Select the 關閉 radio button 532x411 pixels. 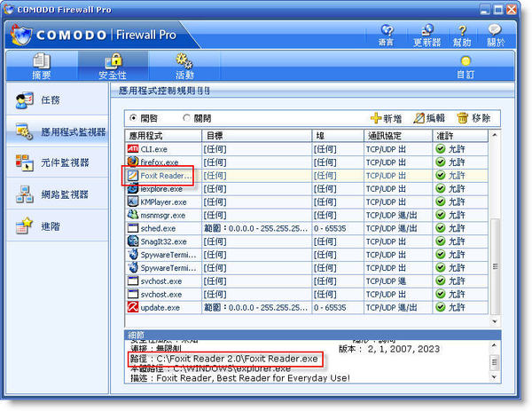(186, 118)
